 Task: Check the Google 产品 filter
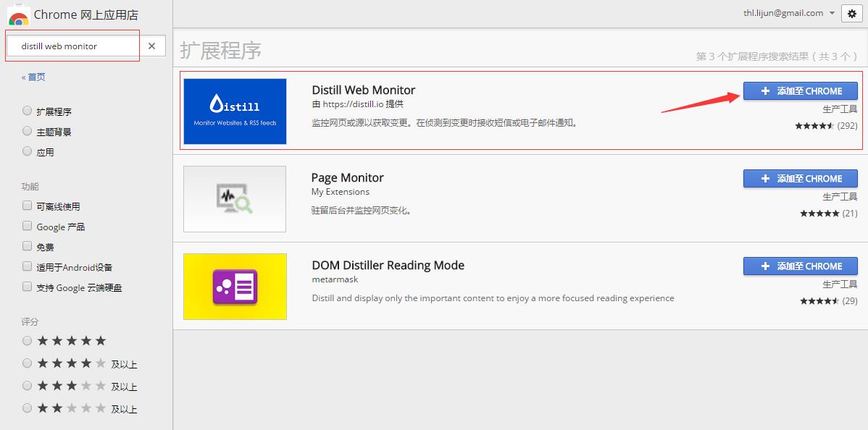pyautogui.click(x=27, y=226)
